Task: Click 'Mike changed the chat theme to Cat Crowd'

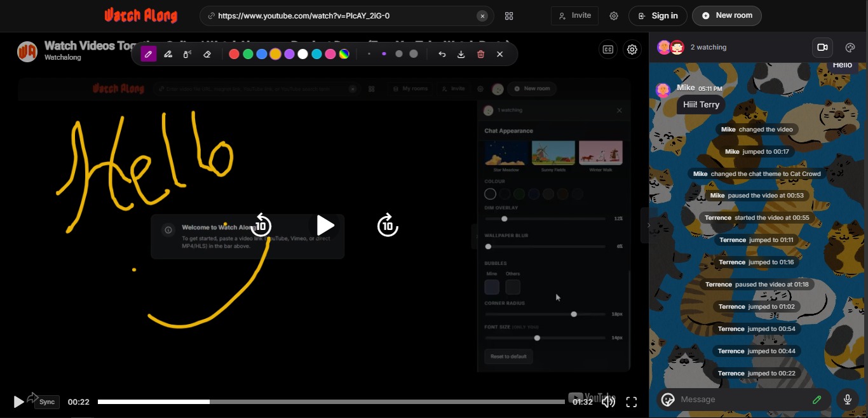Action: click(x=757, y=174)
